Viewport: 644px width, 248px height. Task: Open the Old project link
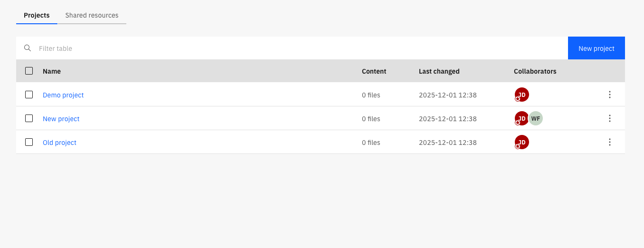point(59,143)
